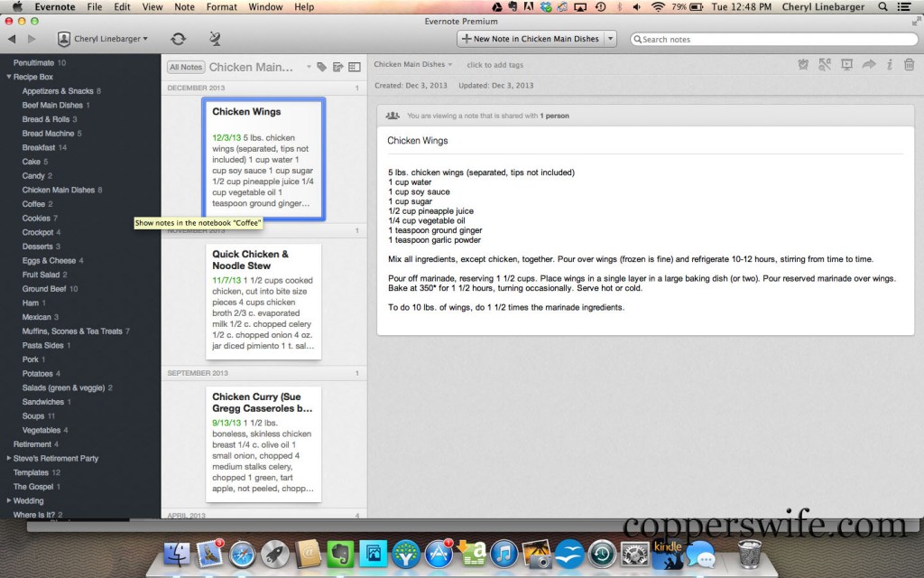Set a reminder with the alarm clock icon
The height and width of the screenshot is (578, 924).
click(802, 65)
